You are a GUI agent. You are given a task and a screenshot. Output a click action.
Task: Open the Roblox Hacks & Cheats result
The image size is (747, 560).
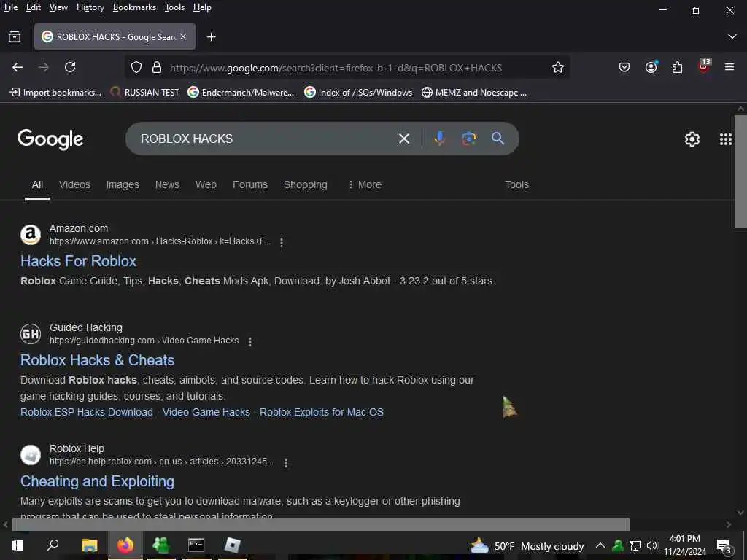tap(97, 360)
